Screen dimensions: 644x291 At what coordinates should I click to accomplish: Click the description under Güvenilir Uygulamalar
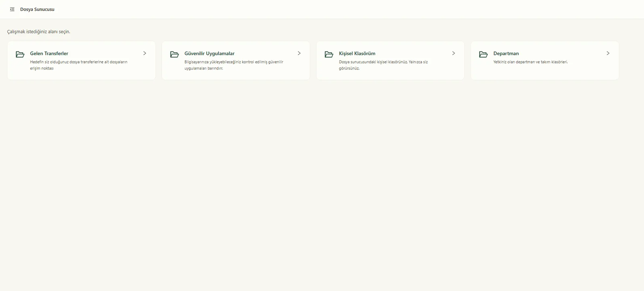[234, 65]
